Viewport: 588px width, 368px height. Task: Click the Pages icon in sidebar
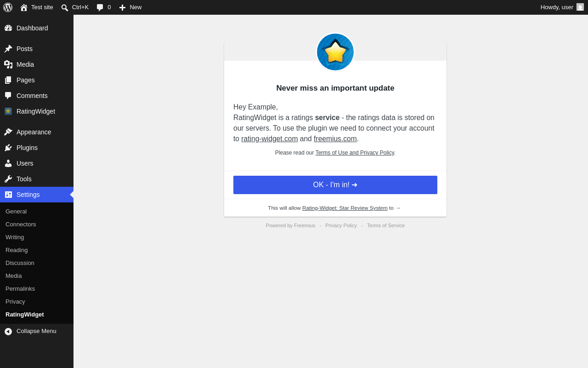point(8,80)
